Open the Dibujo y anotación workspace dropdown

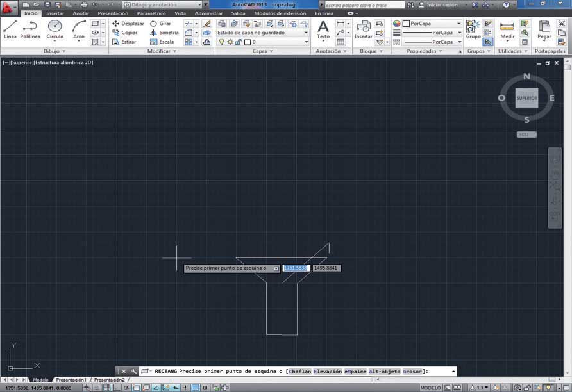pos(163,4)
